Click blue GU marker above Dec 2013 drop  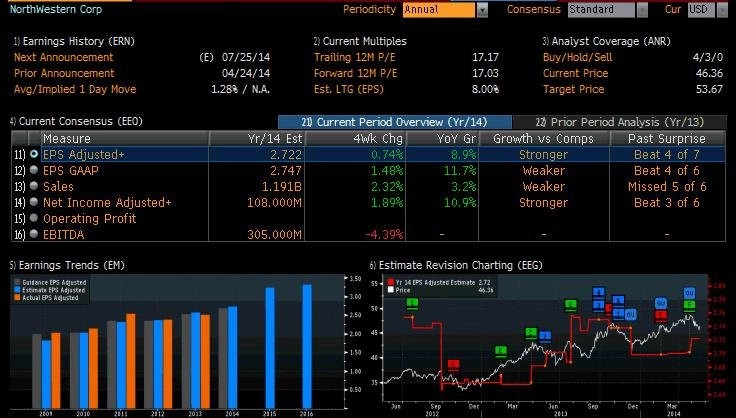tap(630, 314)
